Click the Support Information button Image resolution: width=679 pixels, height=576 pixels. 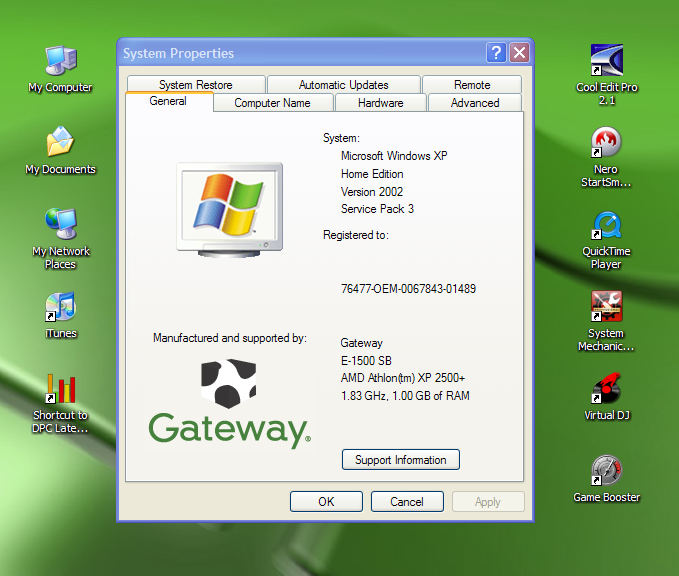coord(401,460)
